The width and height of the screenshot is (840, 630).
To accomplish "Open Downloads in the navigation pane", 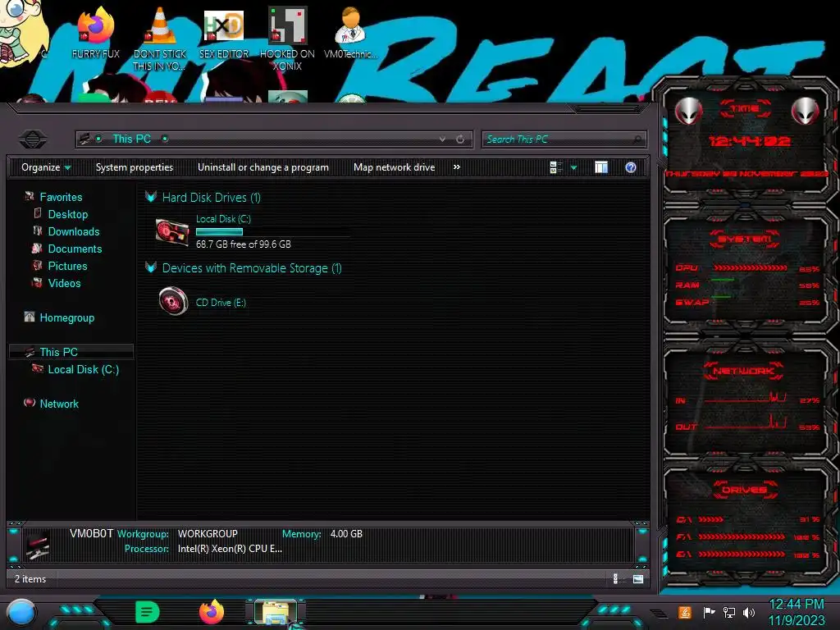I will pyautogui.click(x=73, y=231).
